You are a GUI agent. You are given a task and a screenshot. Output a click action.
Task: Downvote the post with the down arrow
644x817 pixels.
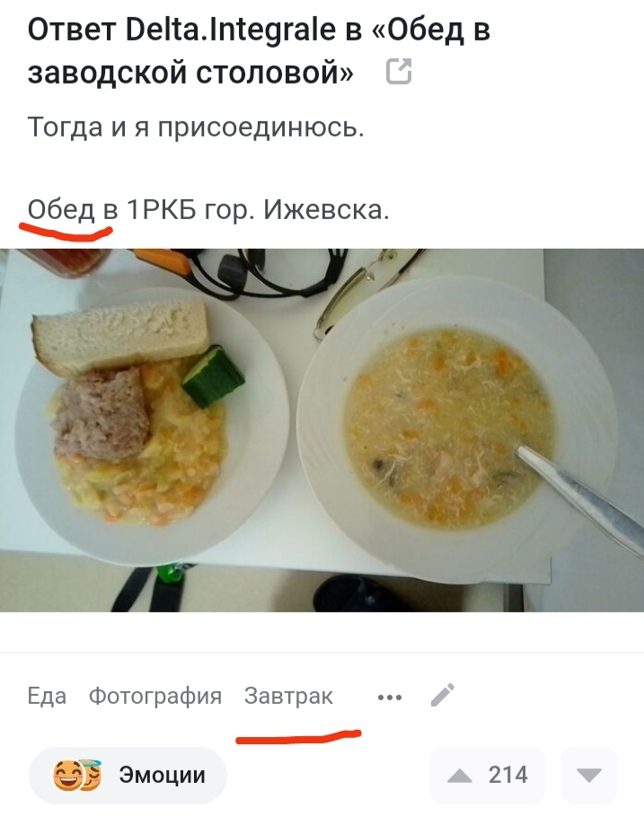[589, 776]
